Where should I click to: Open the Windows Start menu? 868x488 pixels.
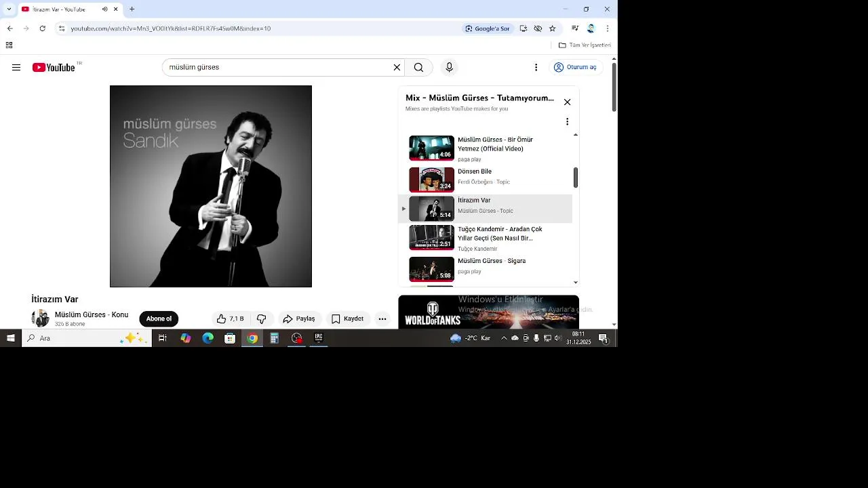[x=11, y=338]
